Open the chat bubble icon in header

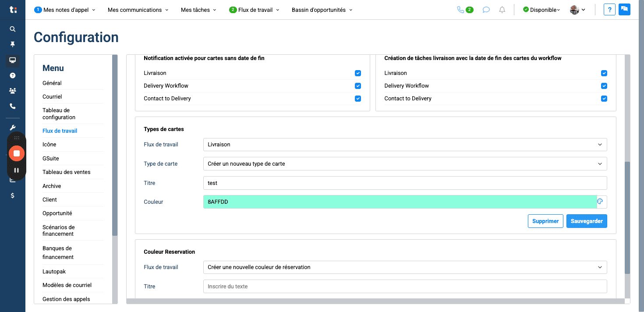[486, 10]
